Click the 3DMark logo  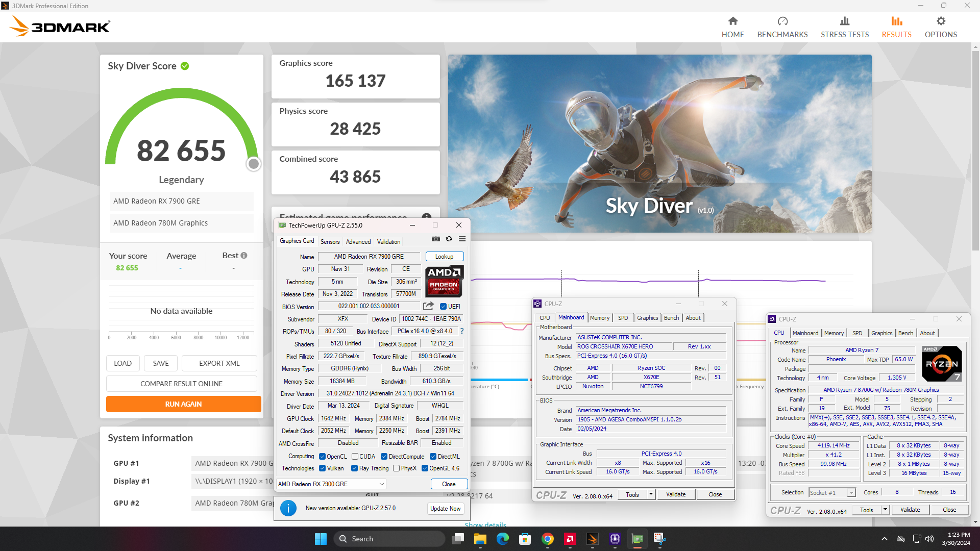point(59,26)
